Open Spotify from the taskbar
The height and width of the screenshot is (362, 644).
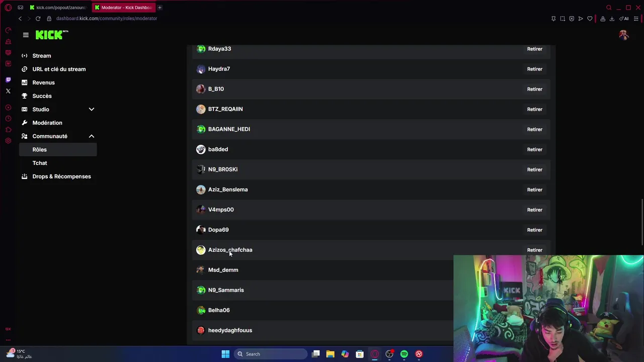pyautogui.click(x=404, y=354)
